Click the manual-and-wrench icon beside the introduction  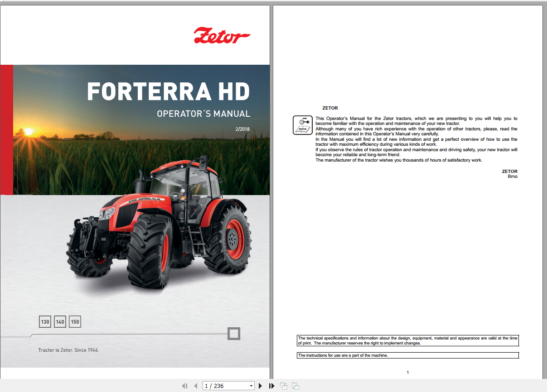[302, 125]
